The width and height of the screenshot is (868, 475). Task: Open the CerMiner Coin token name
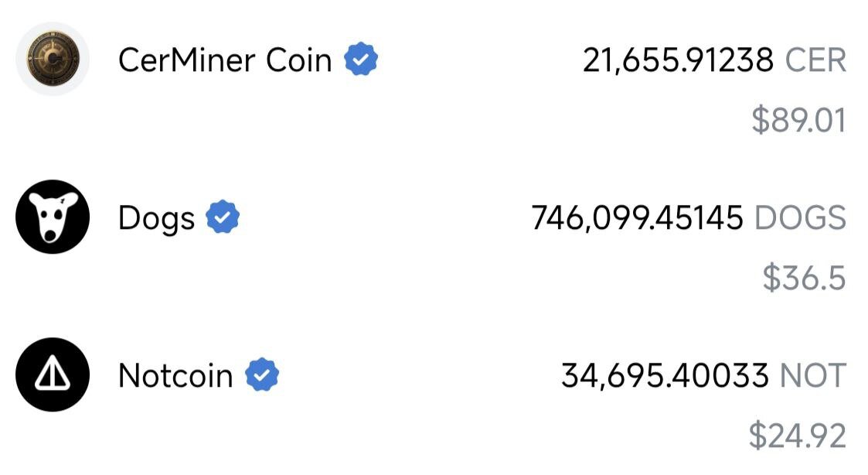[x=224, y=60]
